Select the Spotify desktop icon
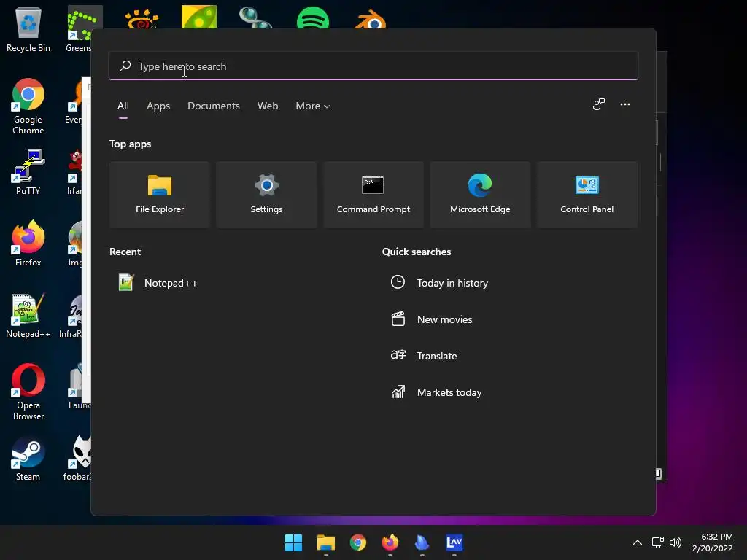 tap(312, 17)
